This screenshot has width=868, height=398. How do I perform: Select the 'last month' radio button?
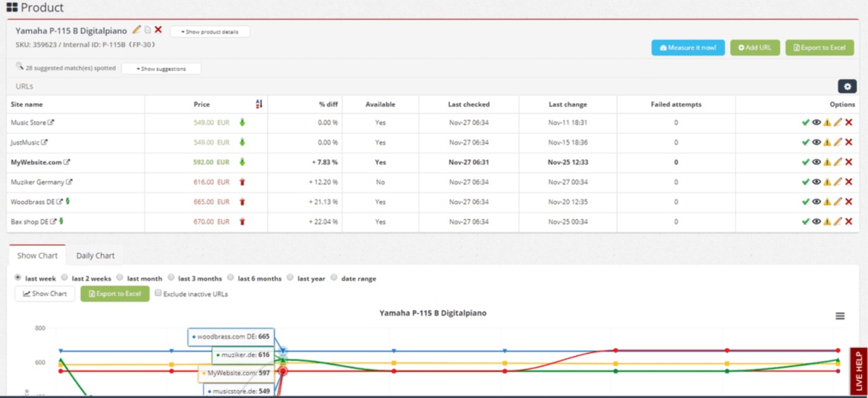(120, 278)
